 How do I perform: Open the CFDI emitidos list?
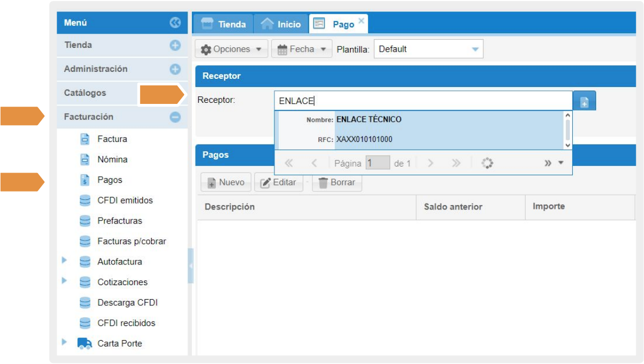pyautogui.click(x=125, y=201)
